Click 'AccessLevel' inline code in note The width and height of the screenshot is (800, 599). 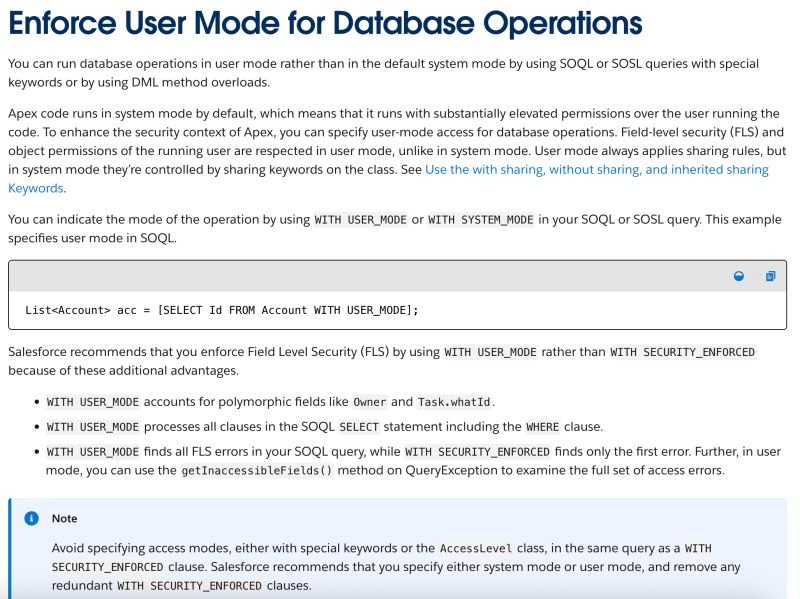(476, 548)
